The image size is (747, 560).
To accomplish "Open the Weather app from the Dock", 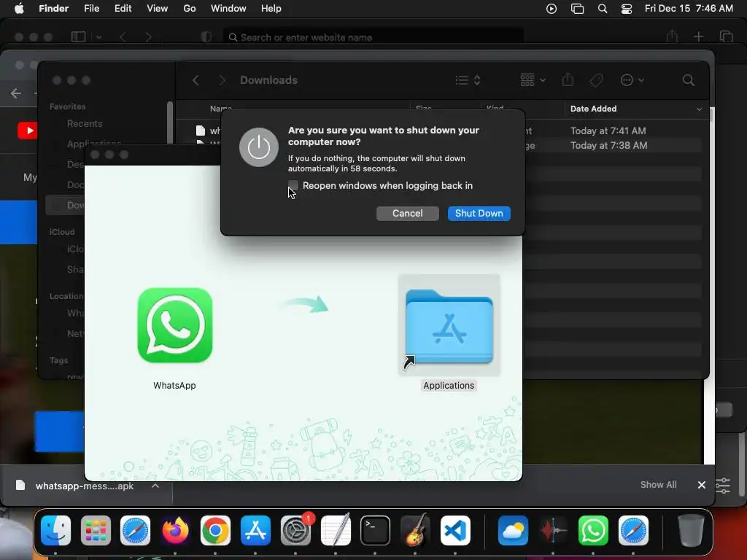I will (513, 530).
